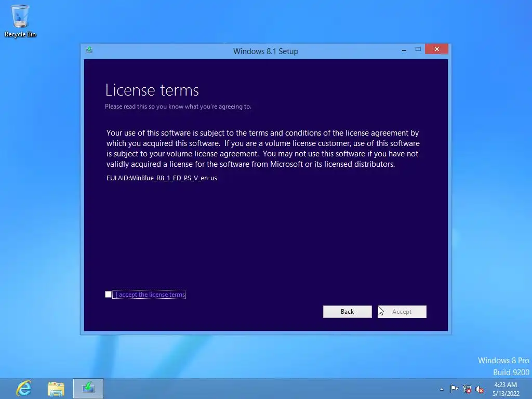The width and height of the screenshot is (532, 399).
Task: Click the 'Windows 8.1 Setup' title text
Action: (265, 51)
